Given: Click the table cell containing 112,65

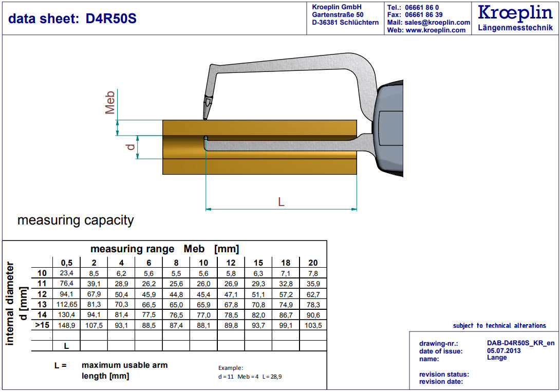Looking at the screenshot, I should (66, 304).
